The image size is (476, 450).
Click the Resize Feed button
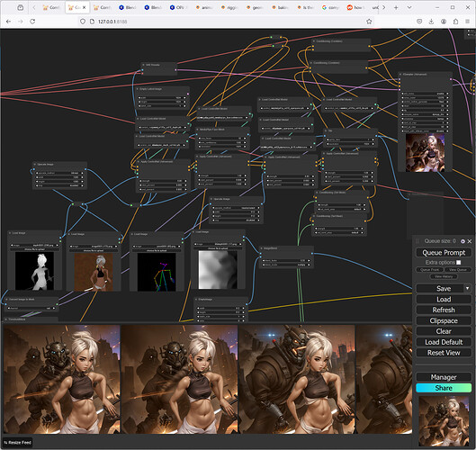pos(18,443)
